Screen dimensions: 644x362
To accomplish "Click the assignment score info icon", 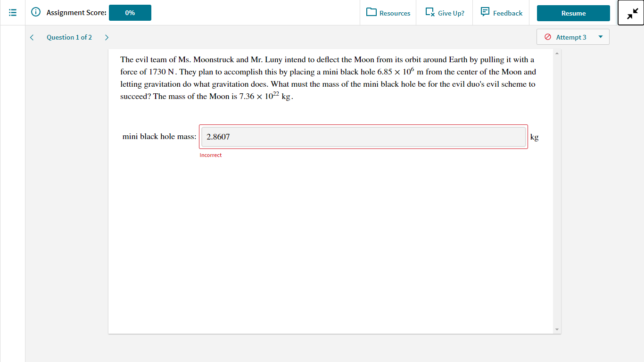I will [36, 13].
